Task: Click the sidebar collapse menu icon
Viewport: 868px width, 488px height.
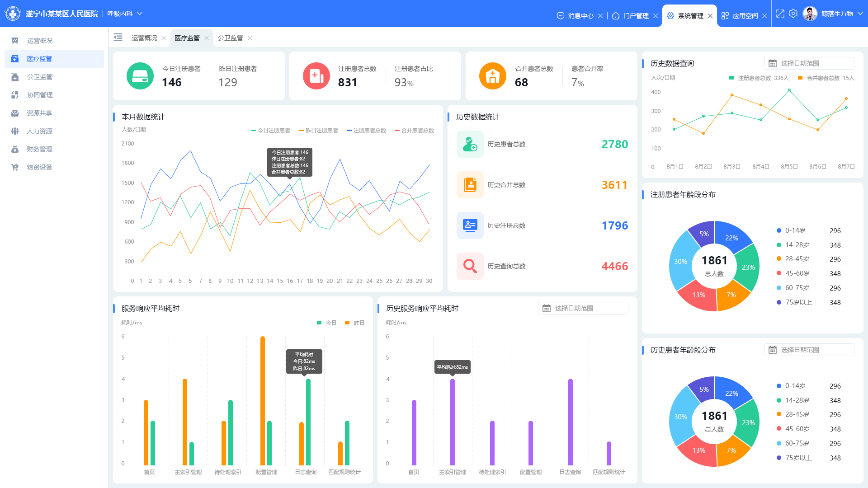Action: (x=118, y=38)
